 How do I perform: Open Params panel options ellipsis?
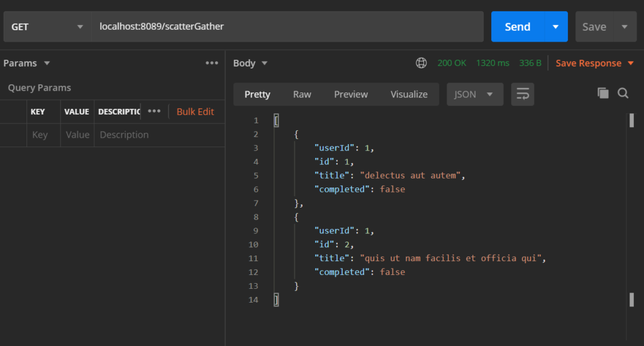(x=212, y=63)
